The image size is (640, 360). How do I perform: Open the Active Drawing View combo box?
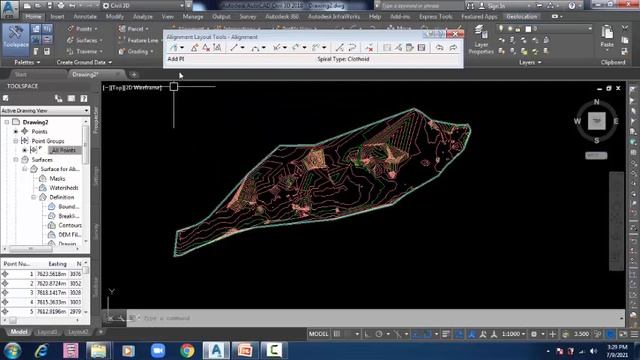(45, 111)
